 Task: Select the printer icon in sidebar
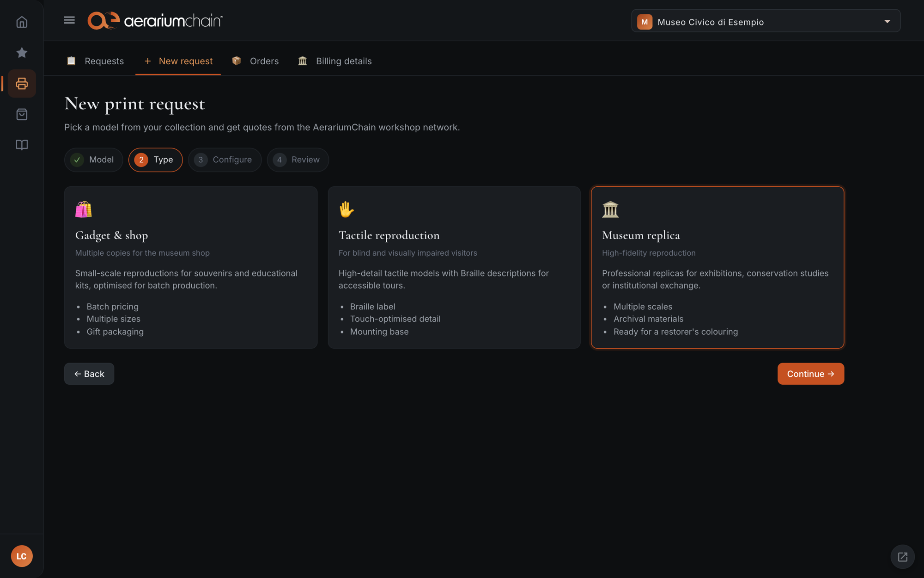[x=22, y=84]
